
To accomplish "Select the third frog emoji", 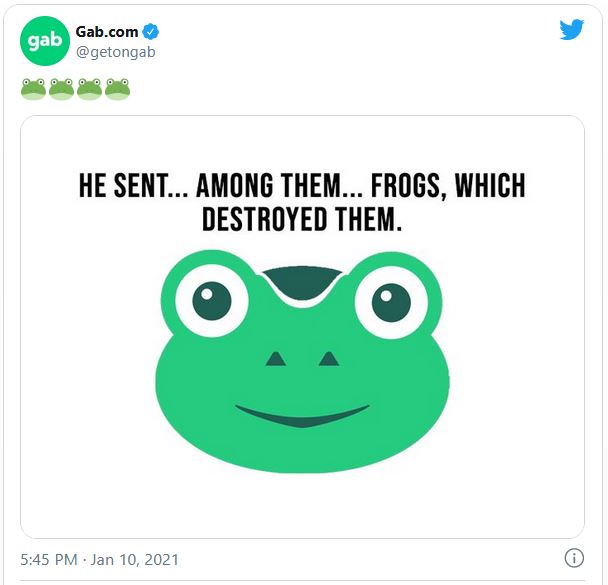I will click(x=90, y=89).
